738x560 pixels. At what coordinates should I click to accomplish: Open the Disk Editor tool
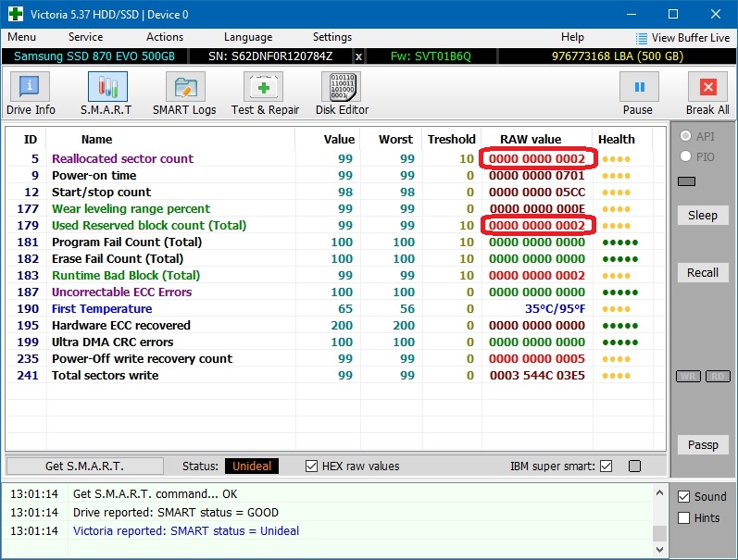[x=342, y=87]
